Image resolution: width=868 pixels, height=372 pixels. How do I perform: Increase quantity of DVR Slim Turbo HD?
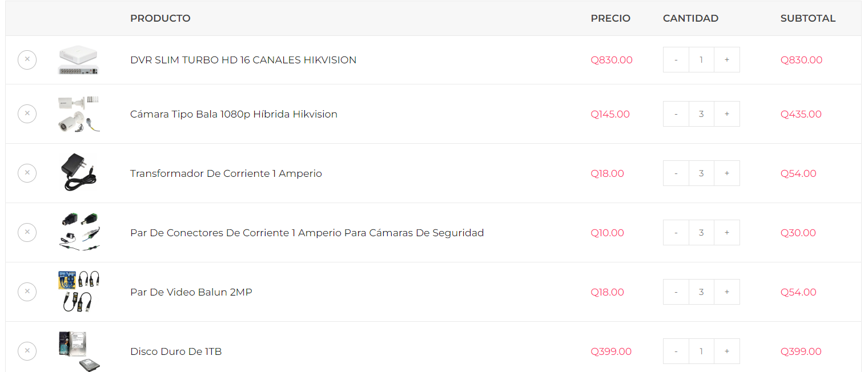point(726,60)
